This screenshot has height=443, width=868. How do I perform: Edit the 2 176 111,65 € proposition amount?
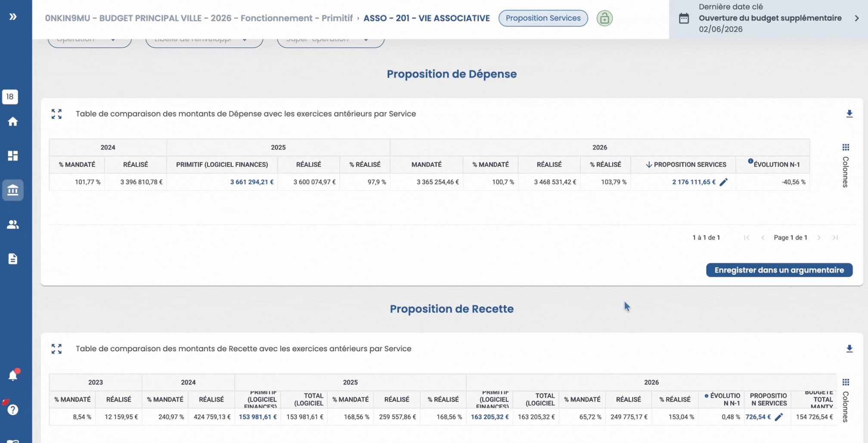(x=724, y=182)
